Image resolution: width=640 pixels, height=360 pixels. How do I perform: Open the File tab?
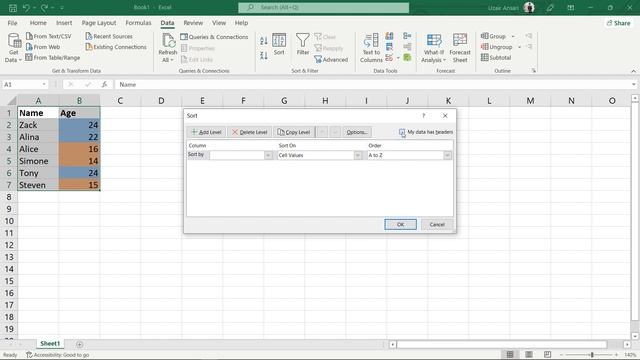(x=12, y=23)
